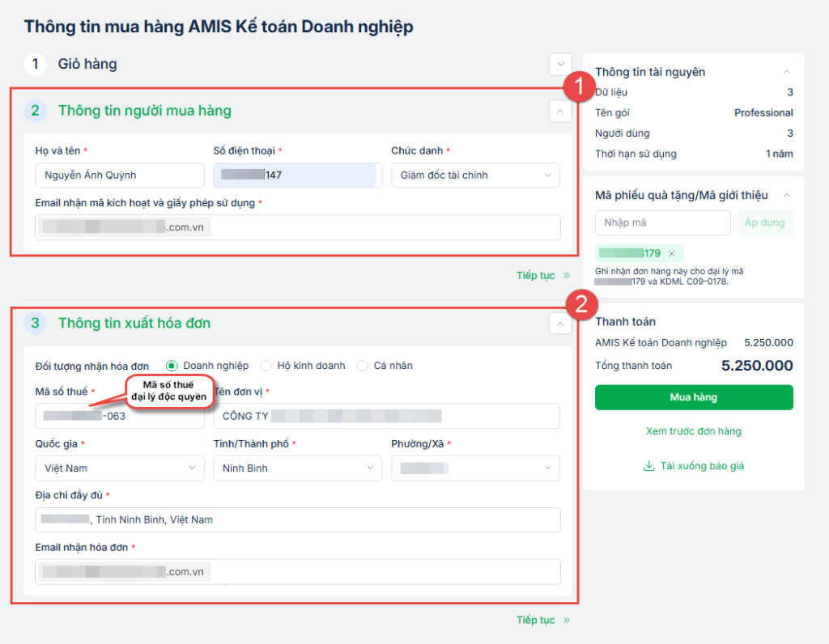Focus the Họ và tên input field
The image size is (829, 644).
click(120, 176)
